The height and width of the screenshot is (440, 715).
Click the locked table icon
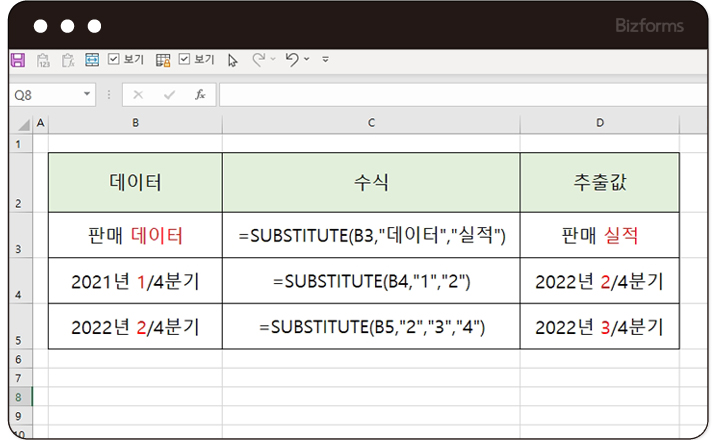(x=163, y=60)
